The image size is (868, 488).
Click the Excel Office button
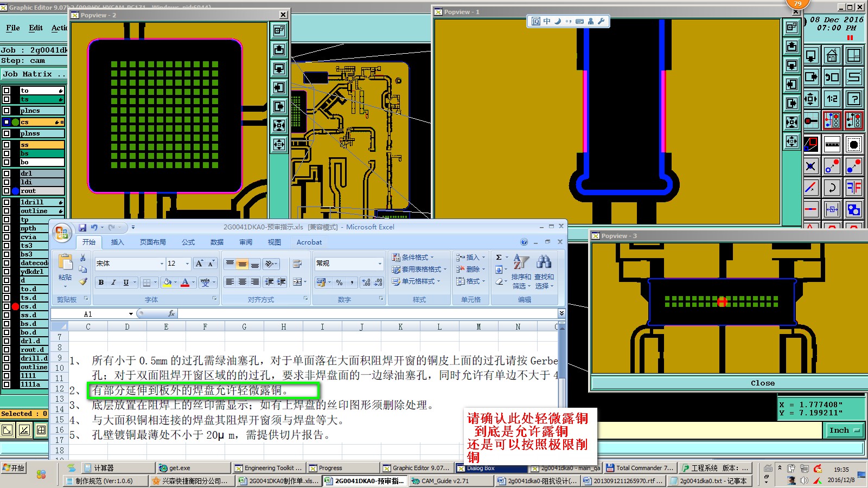coord(62,233)
